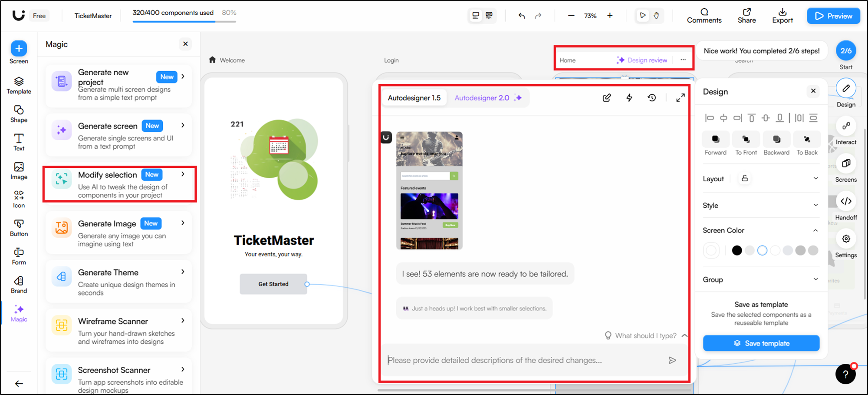Pick the black screen color swatch
868x395 pixels.
[x=736, y=250]
